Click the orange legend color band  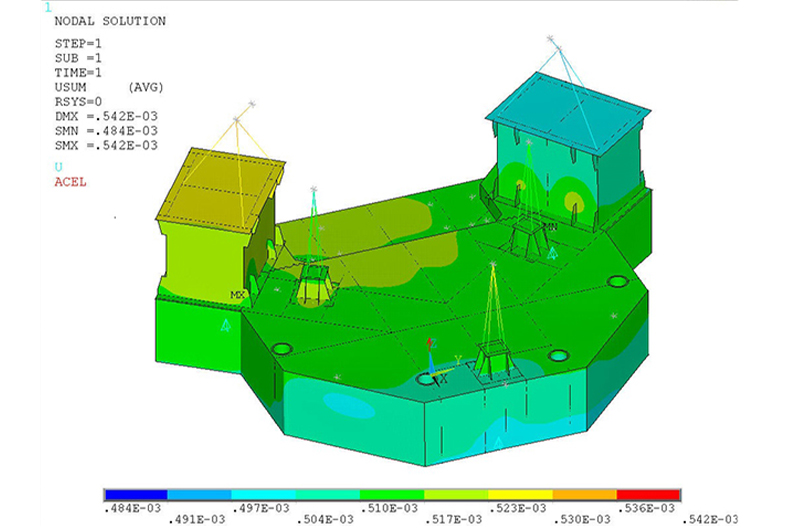click(x=584, y=495)
